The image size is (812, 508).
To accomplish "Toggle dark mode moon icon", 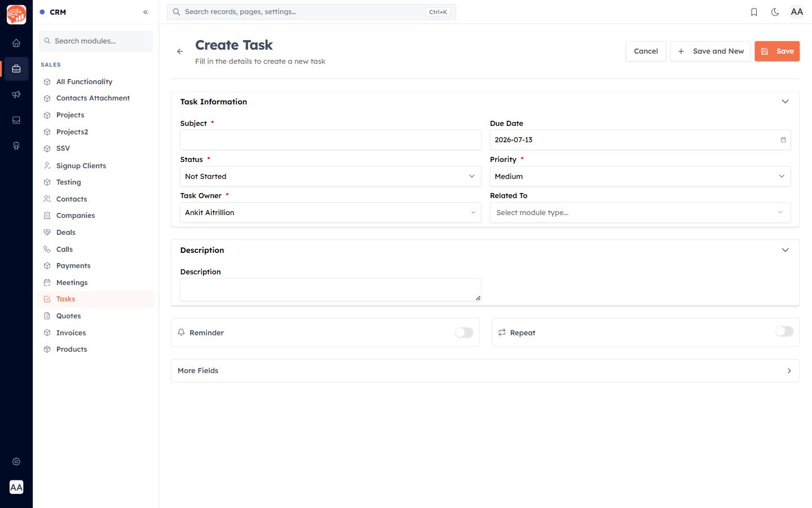I will (x=775, y=12).
